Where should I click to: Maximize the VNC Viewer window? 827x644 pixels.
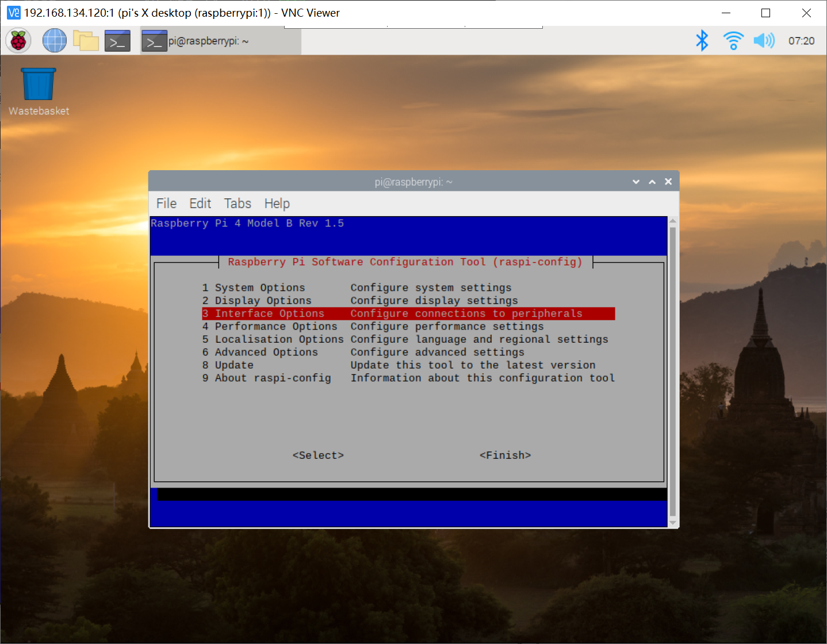[765, 13]
